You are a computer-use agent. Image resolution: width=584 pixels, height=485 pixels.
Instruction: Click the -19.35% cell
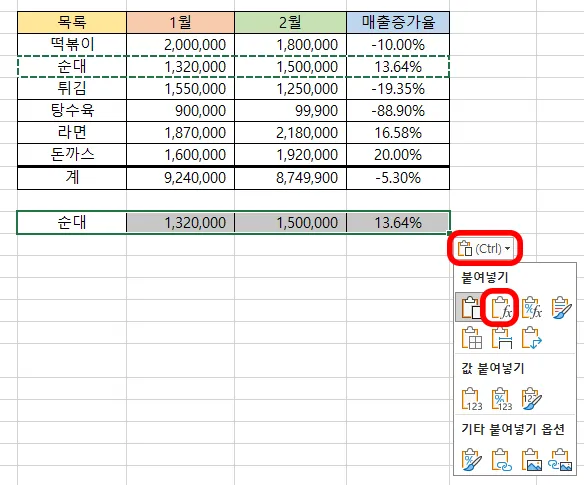[x=398, y=89]
